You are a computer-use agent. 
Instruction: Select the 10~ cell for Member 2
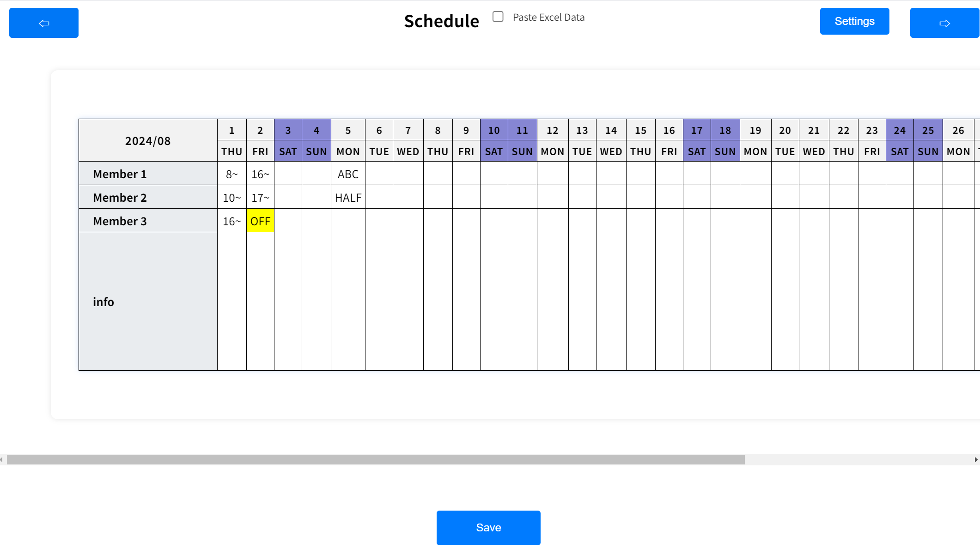coord(231,197)
